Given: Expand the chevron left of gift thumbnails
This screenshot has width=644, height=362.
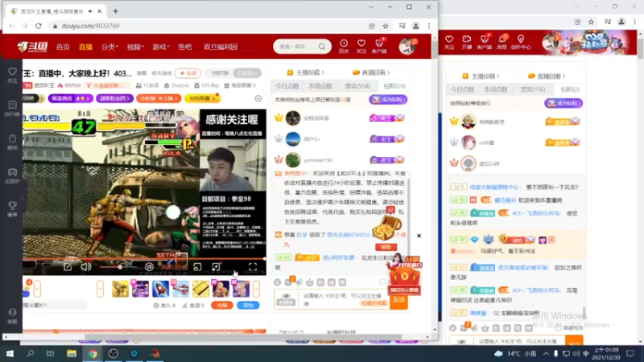Looking at the screenshot, I should 100,289.
